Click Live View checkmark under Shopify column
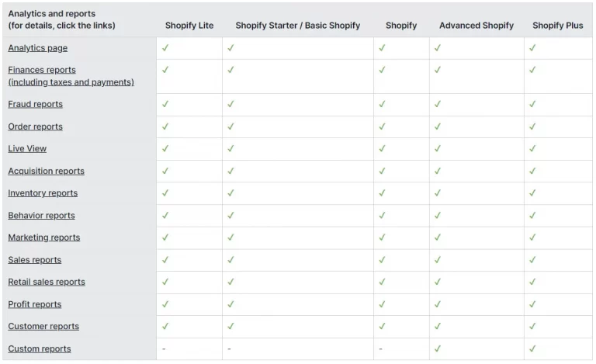 (x=382, y=148)
